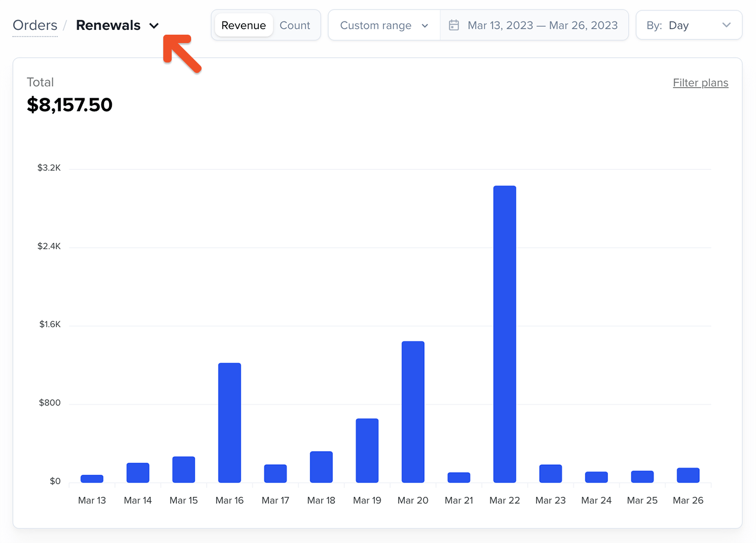Click the tall Mar 22 revenue bar

(505, 334)
